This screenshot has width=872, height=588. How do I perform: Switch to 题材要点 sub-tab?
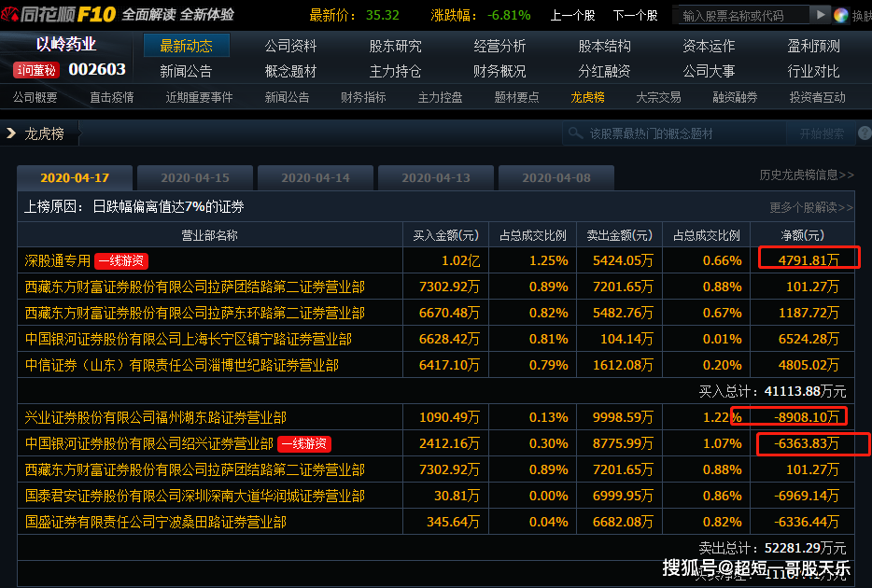(x=516, y=98)
